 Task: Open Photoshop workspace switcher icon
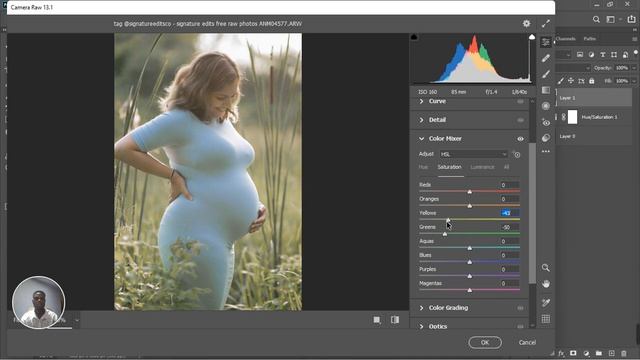click(x=611, y=19)
